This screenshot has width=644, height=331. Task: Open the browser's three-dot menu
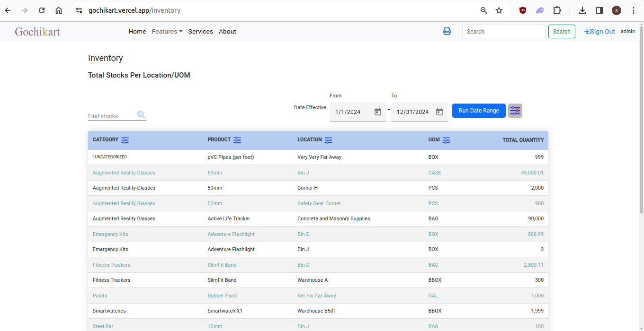[x=634, y=10]
